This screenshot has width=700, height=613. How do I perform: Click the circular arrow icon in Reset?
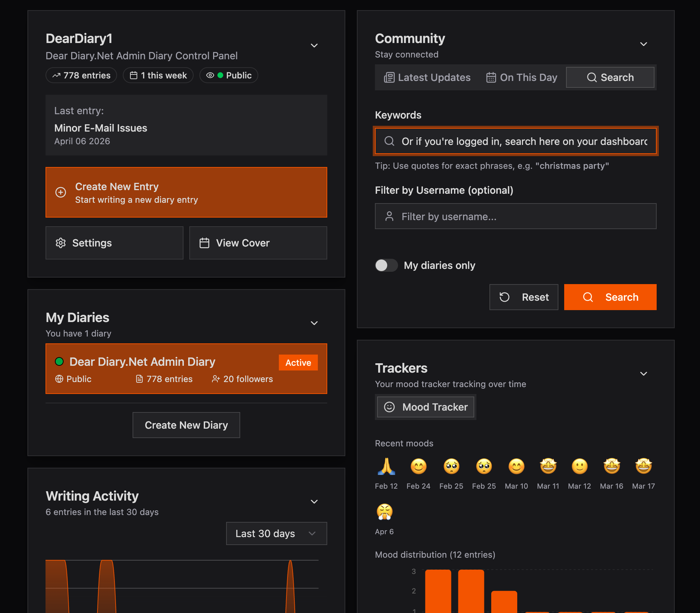pos(505,297)
